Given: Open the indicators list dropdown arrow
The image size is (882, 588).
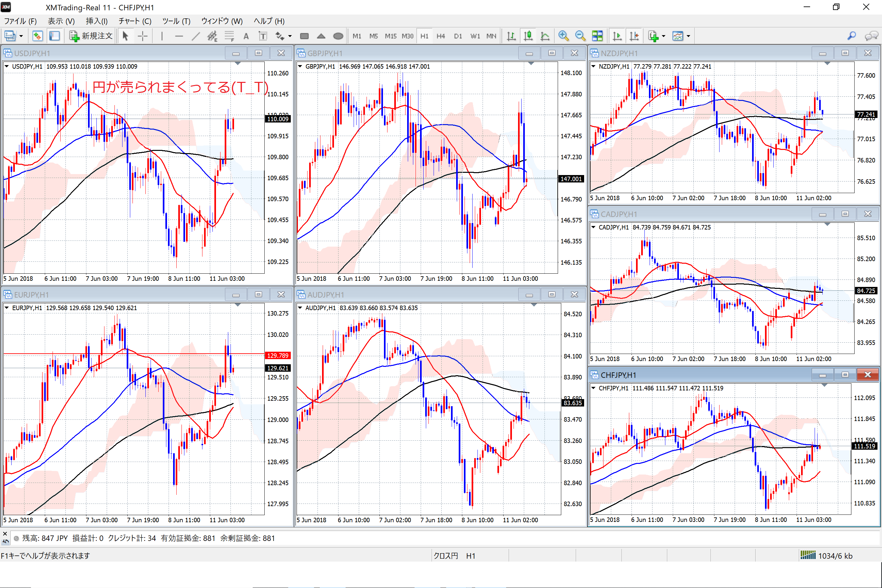Looking at the screenshot, I should (x=664, y=36).
